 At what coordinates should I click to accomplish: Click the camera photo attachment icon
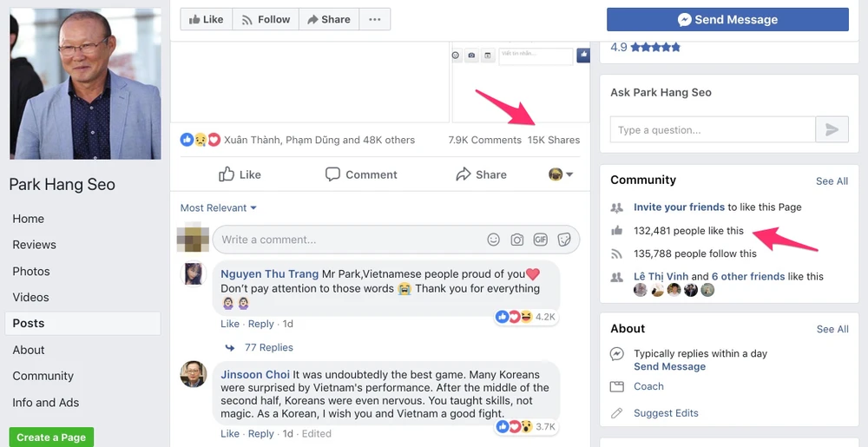point(516,240)
